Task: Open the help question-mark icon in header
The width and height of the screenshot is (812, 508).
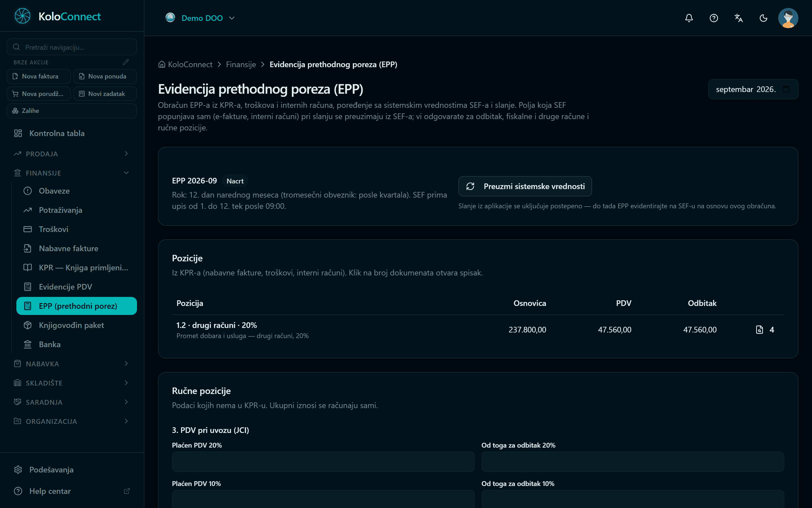Action: tap(714, 18)
